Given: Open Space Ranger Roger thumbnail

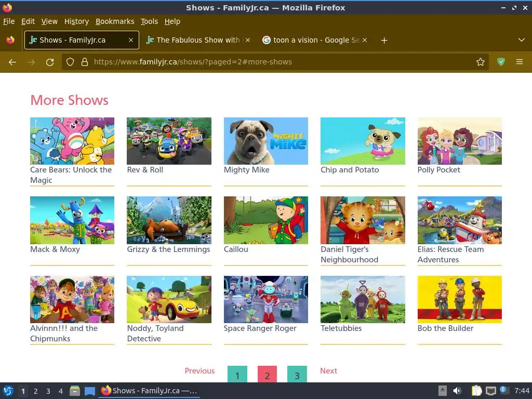Looking at the screenshot, I should coord(266,299).
